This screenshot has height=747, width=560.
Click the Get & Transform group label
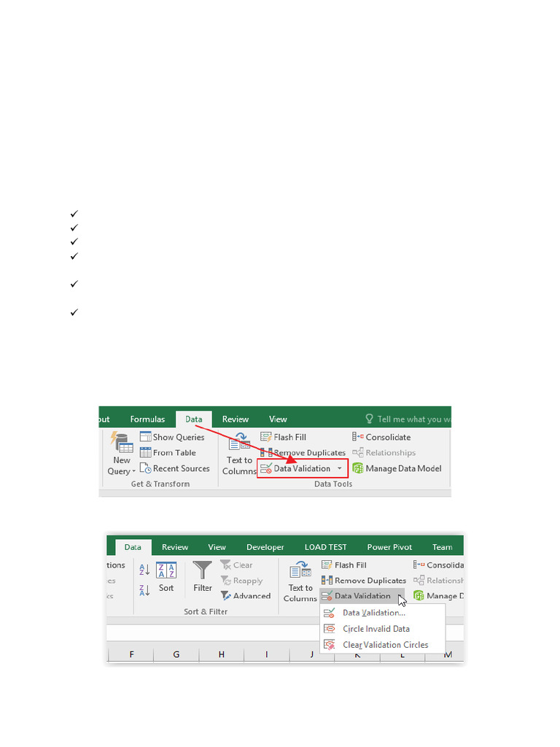(160, 484)
